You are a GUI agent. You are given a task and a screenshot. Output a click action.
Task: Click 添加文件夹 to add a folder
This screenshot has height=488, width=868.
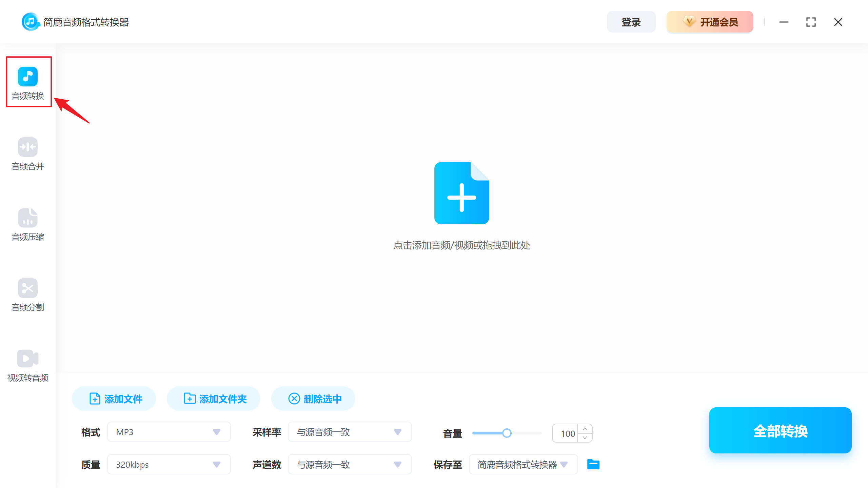click(x=213, y=399)
